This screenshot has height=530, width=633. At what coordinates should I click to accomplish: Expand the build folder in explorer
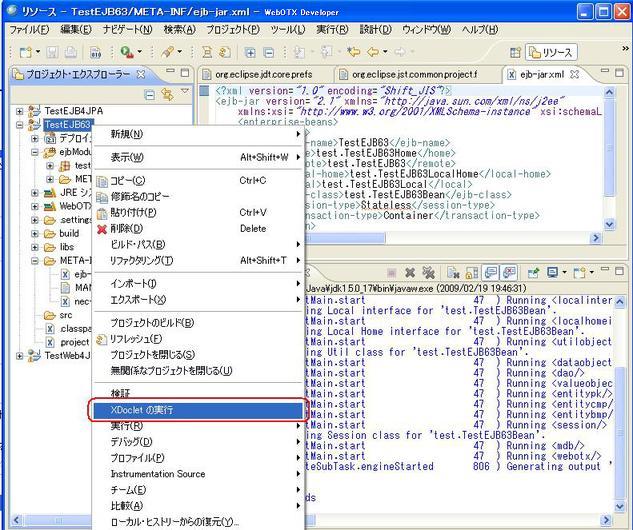(x=35, y=233)
